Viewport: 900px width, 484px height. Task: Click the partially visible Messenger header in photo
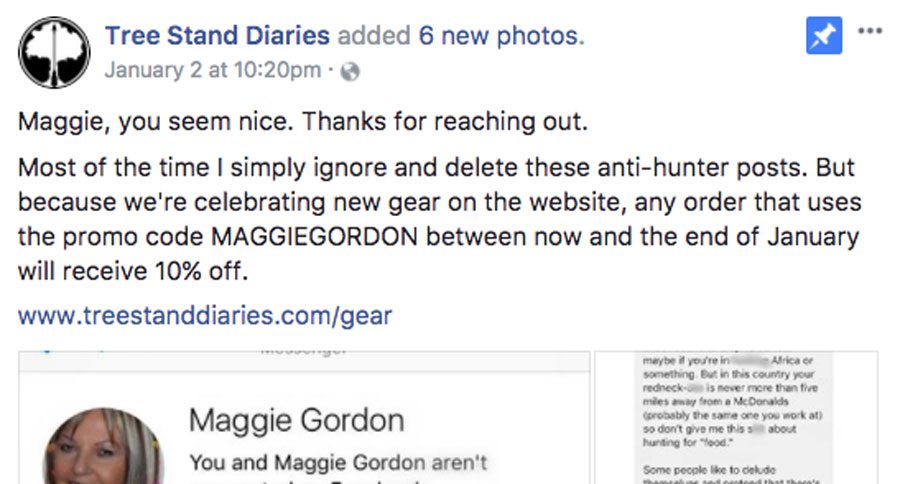point(302,351)
